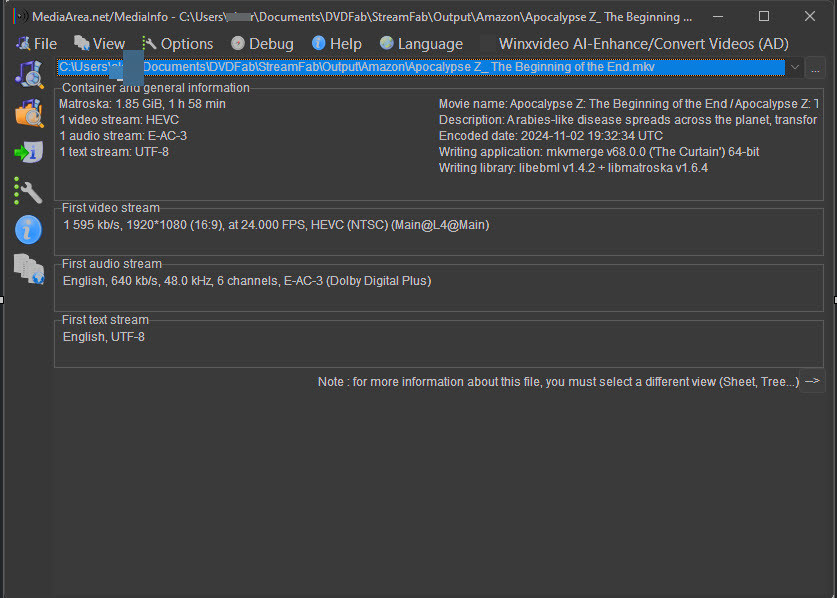Click the video stream details '1 595 kb/s, 1920*1080'
Viewport: 837px width, 598px height.
(x=277, y=225)
